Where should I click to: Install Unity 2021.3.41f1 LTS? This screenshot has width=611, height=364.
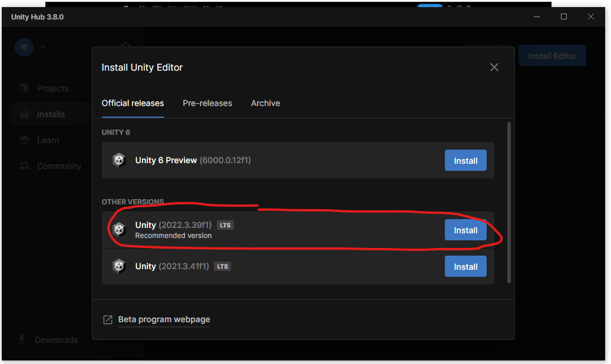tap(465, 267)
